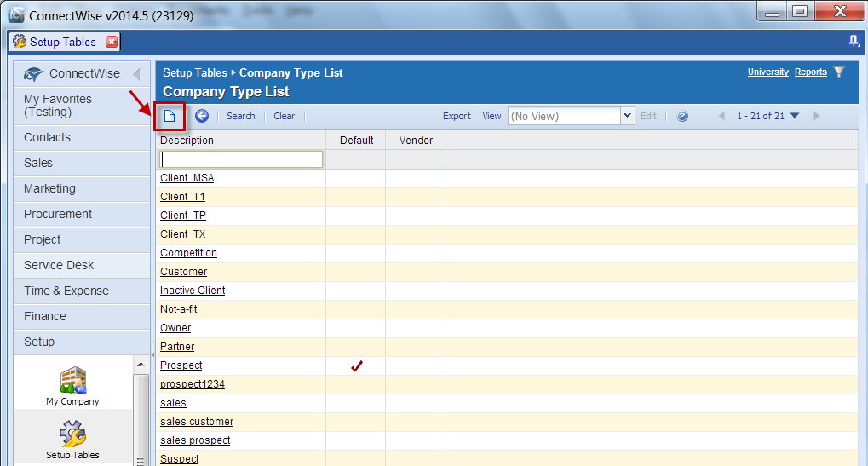Image resolution: width=868 pixels, height=466 pixels.
Task: Click the Search button
Action: pos(241,116)
